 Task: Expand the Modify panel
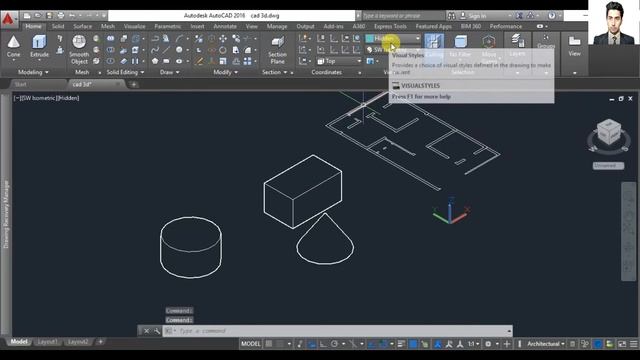(226, 72)
